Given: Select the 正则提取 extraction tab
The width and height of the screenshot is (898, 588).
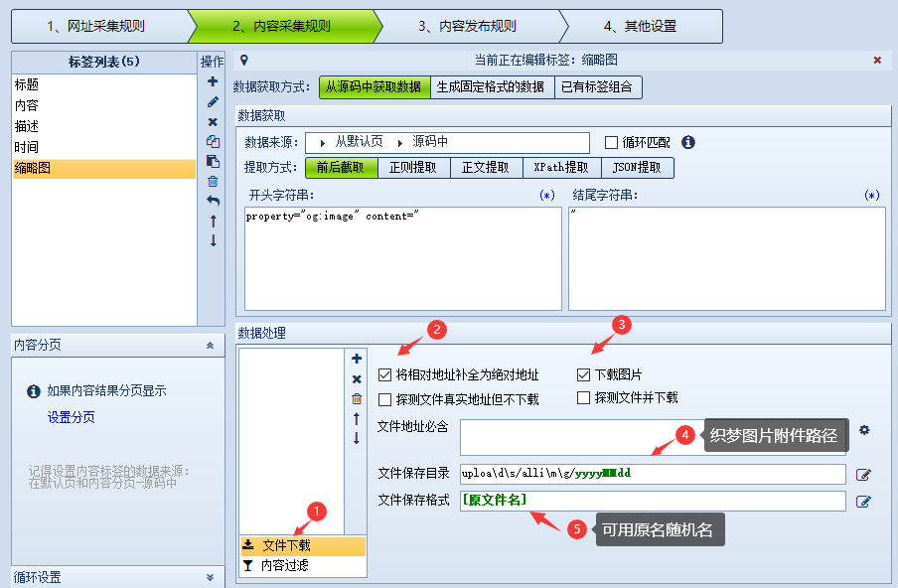Looking at the screenshot, I should (x=413, y=168).
